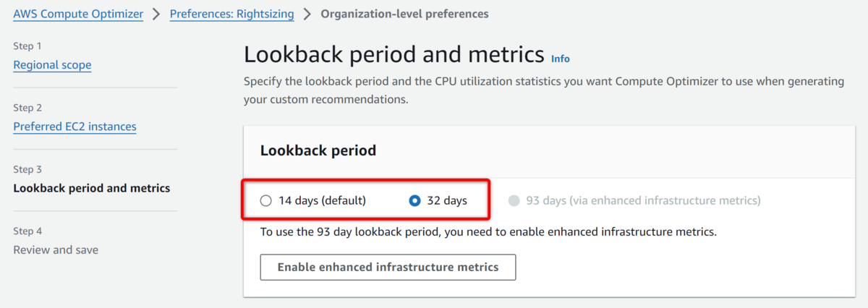Click the 'Step 4' label in the sidebar

click(x=27, y=231)
